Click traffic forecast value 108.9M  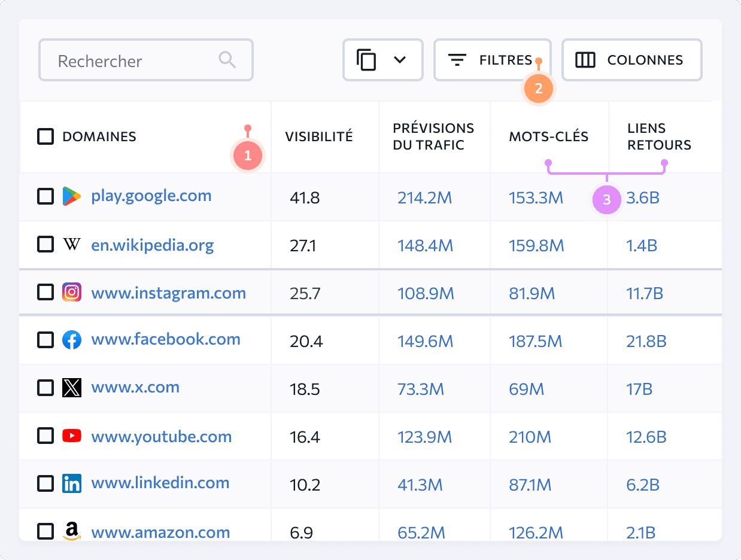pyautogui.click(x=426, y=293)
